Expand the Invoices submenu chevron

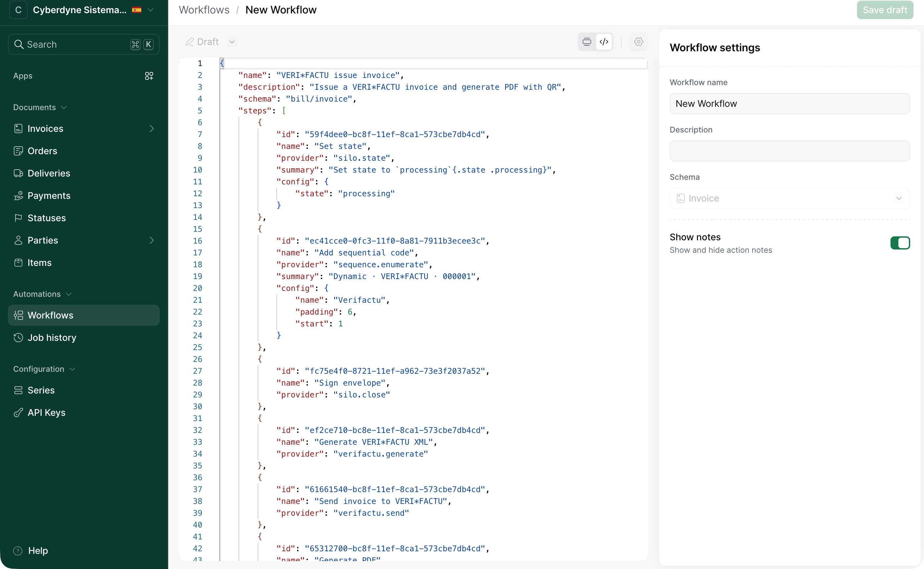click(x=151, y=129)
